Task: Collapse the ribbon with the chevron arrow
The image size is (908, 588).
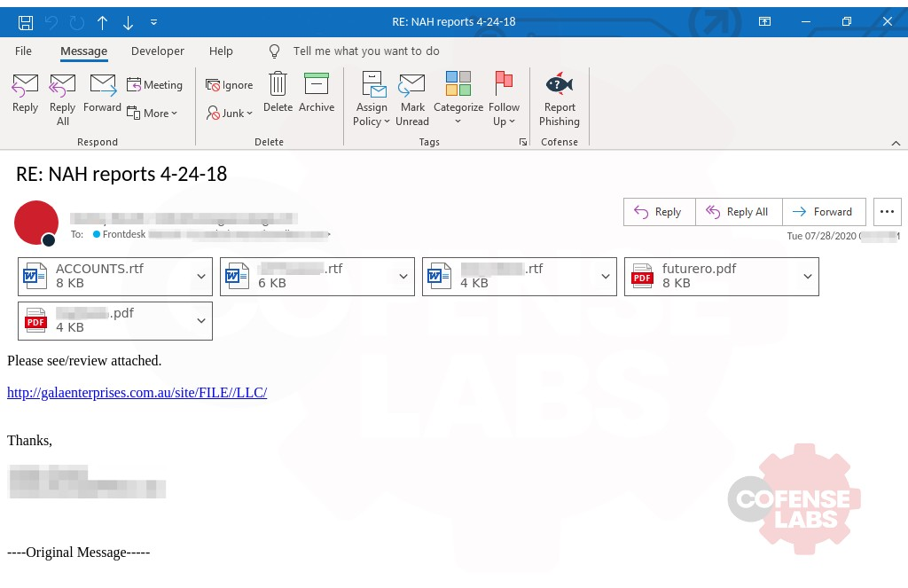Action: point(895,142)
